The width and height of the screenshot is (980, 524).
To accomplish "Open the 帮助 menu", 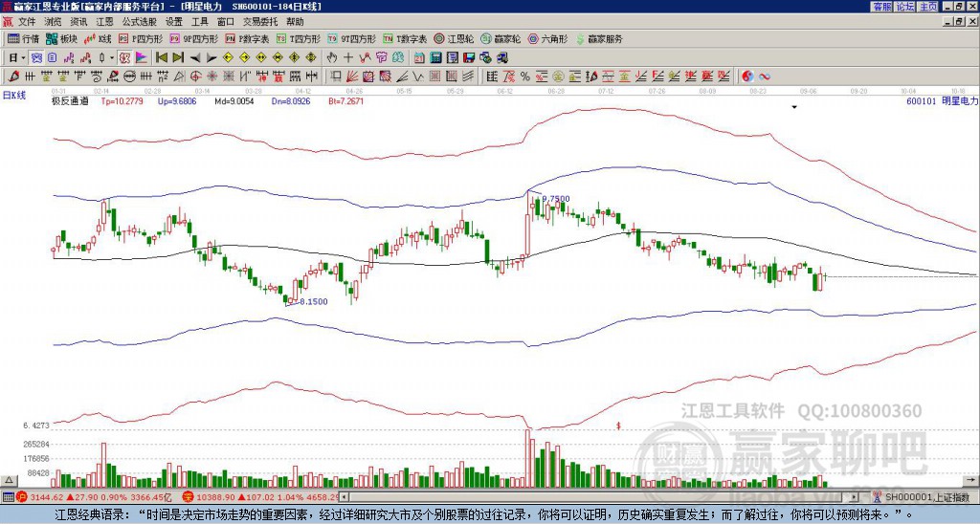I will click(x=295, y=22).
